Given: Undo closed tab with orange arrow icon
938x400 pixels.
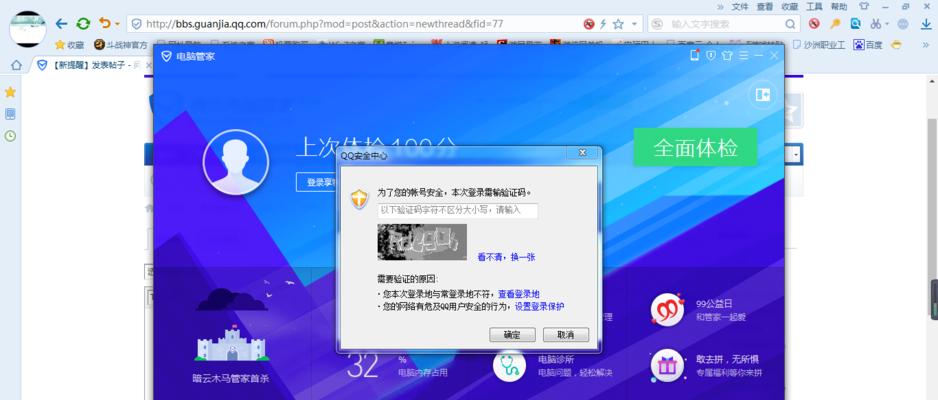Looking at the screenshot, I should [105, 23].
